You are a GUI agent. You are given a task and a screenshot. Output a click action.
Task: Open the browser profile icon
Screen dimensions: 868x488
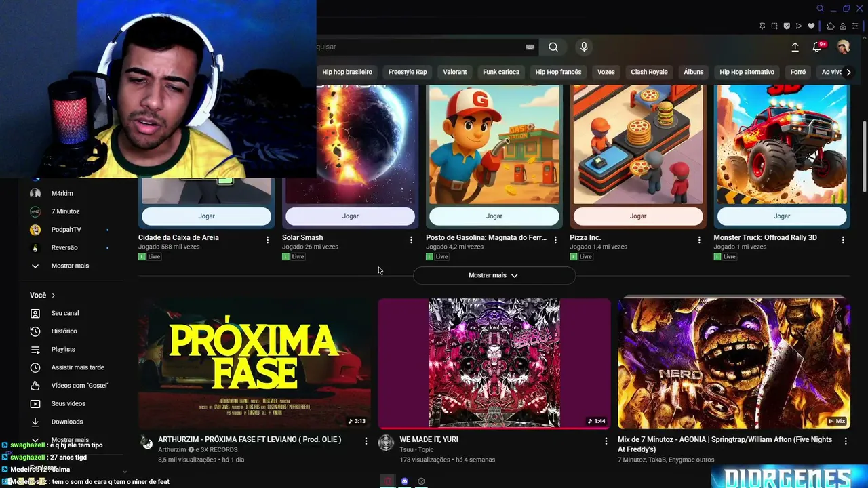(x=843, y=26)
